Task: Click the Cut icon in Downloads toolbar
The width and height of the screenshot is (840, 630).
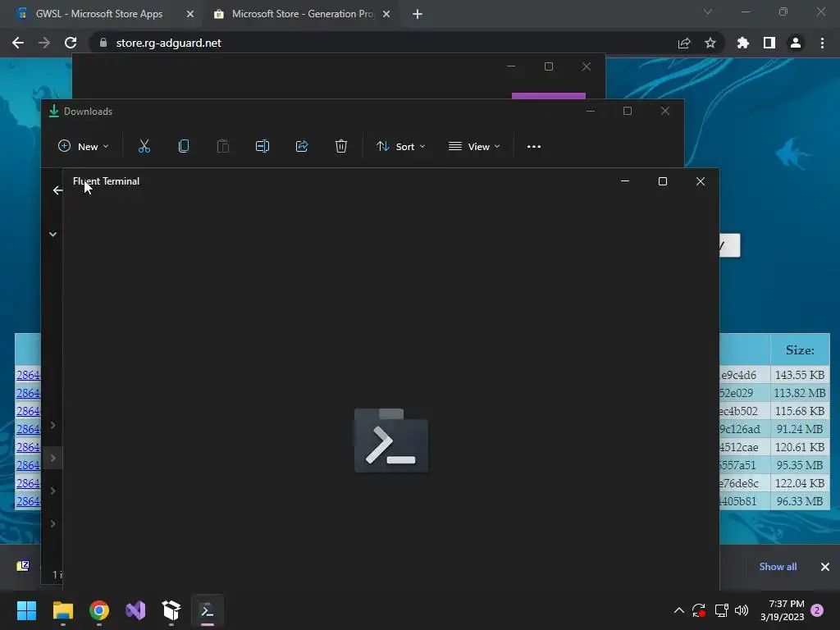Action: pos(144,146)
